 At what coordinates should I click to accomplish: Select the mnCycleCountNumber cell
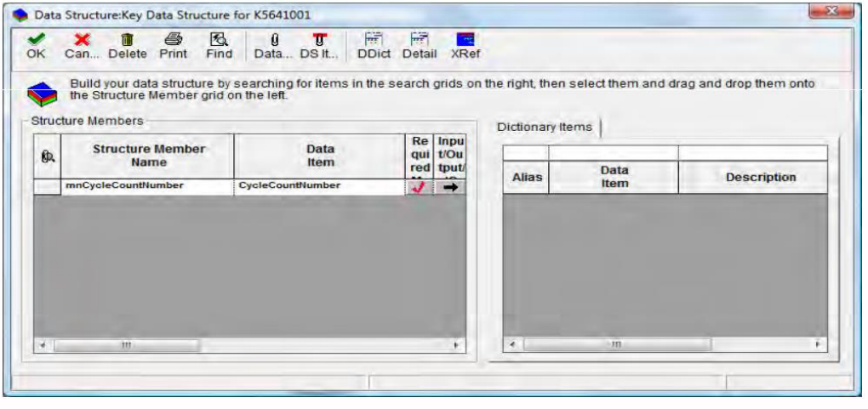[x=148, y=186]
